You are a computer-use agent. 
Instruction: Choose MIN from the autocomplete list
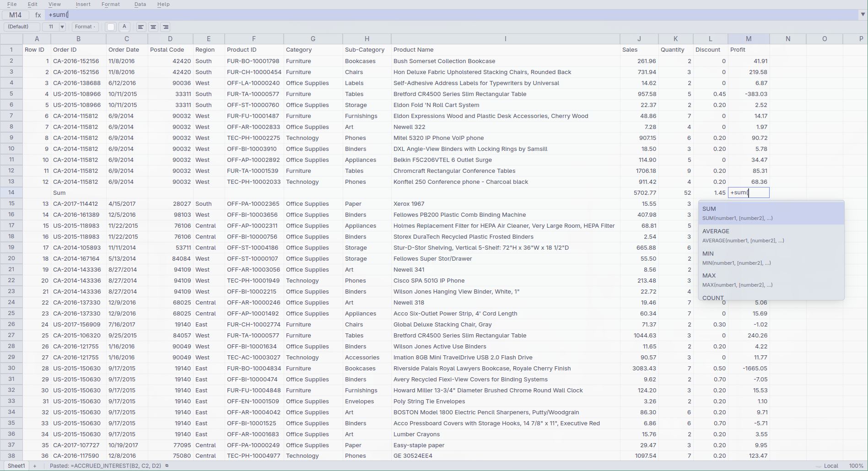[x=771, y=258]
